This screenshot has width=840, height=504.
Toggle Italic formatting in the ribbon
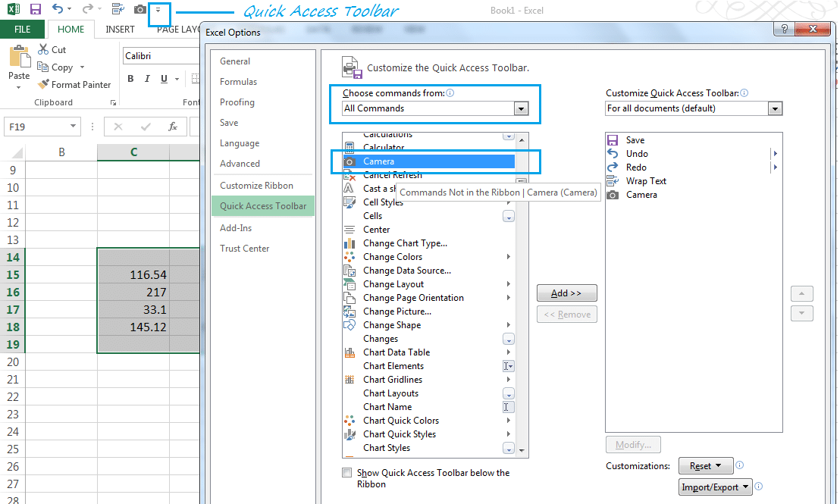pos(147,79)
